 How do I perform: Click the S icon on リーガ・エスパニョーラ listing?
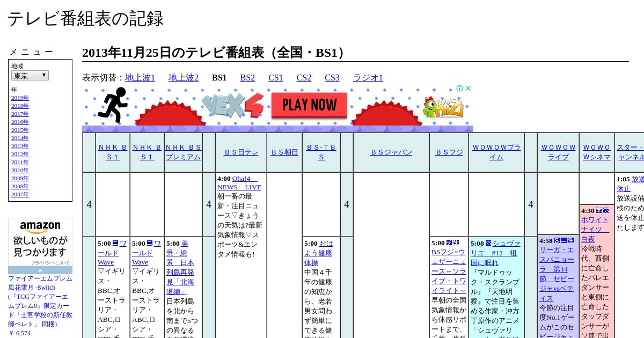click(x=557, y=240)
